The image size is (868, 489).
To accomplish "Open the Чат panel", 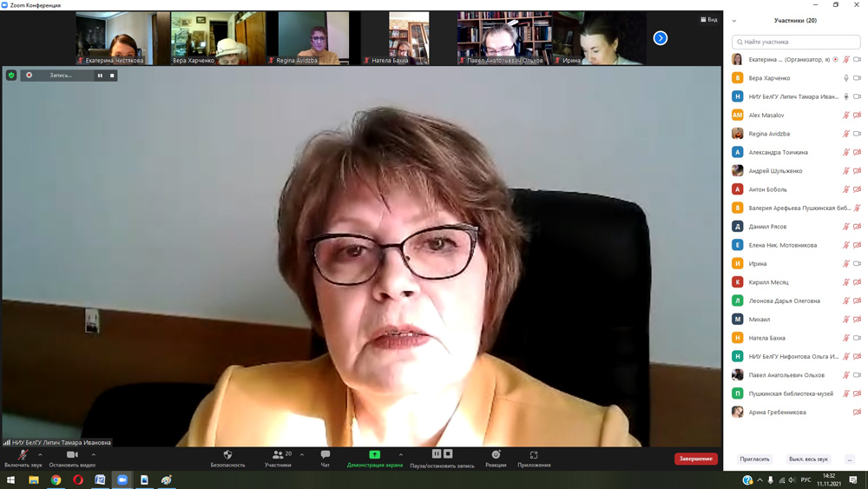I will tap(325, 459).
